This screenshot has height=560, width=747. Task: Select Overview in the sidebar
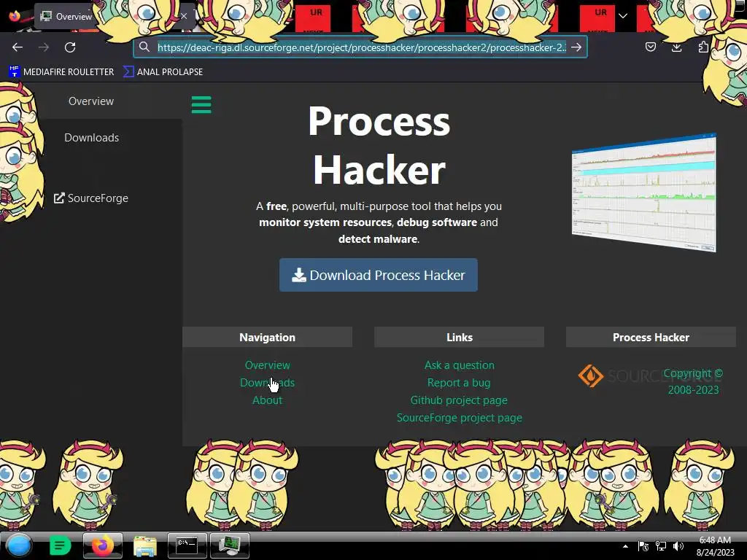click(x=91, y=101)
